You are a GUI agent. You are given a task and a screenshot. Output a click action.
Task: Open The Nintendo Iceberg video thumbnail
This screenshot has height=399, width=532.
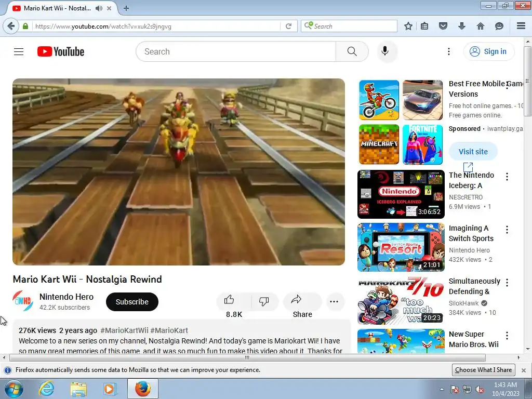(401, 194)
